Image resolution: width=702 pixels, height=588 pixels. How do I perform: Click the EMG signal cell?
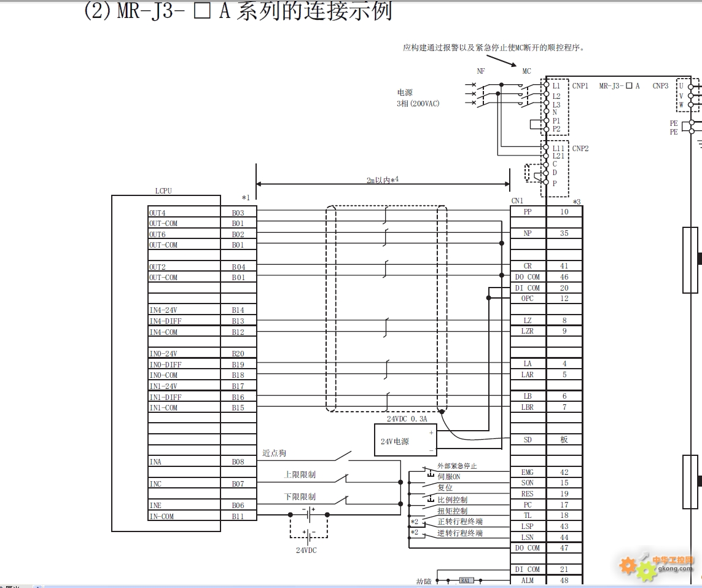[x=528, y=472]
